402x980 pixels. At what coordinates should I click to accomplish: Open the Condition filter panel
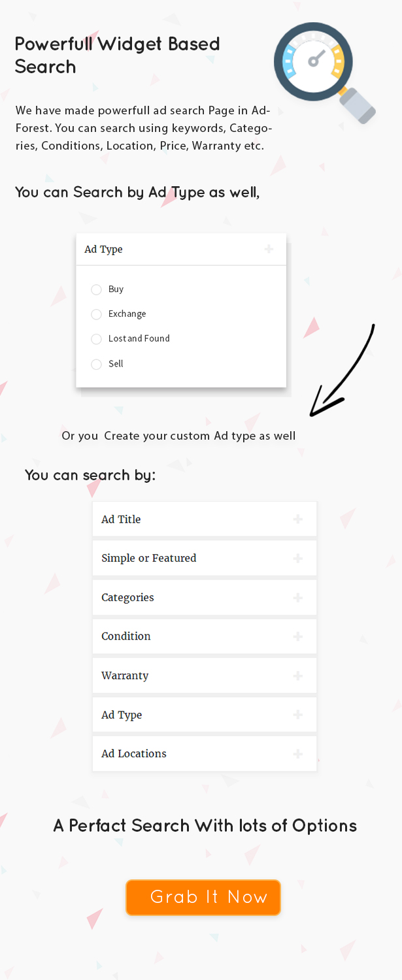point(205,636)
